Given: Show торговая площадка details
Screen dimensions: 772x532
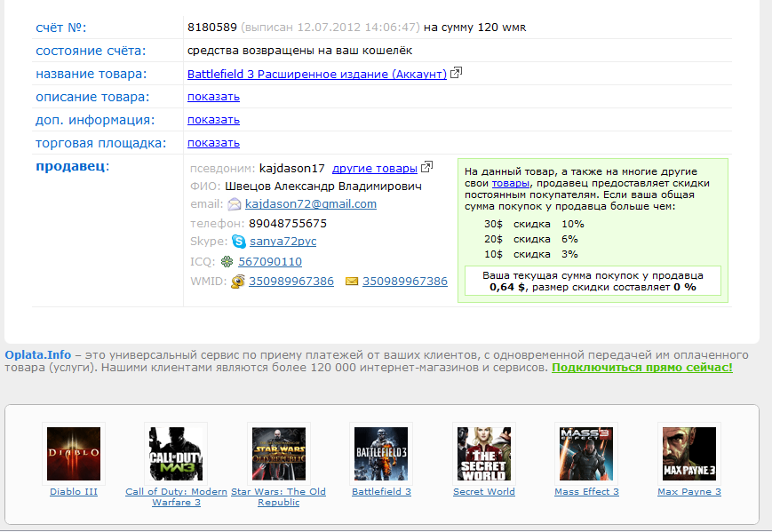Looking at the screenshot, I should coord(214,143).
